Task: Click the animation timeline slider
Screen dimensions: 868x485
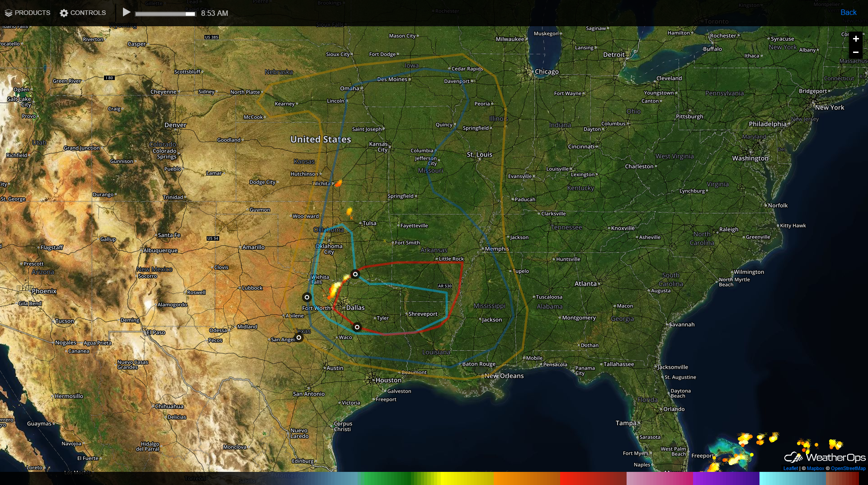Action: 165,14
